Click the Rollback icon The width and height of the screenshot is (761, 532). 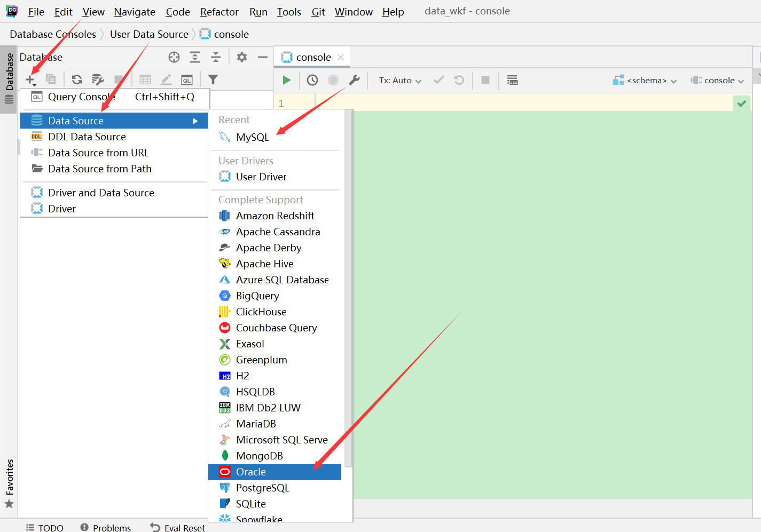[459, 80]
